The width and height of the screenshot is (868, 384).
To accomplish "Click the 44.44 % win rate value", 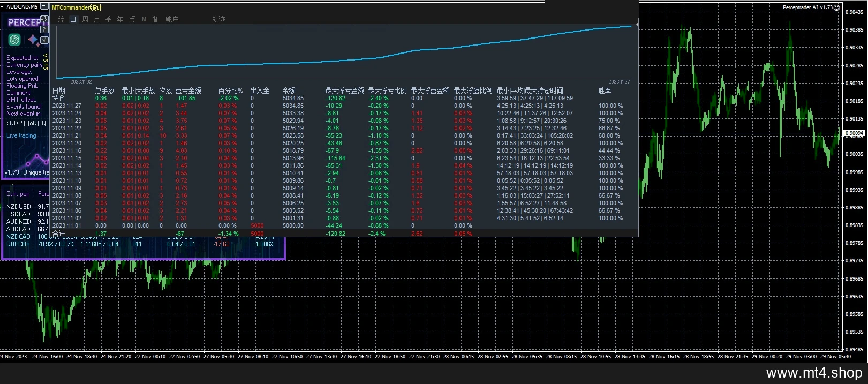I will tap(609, 150).
